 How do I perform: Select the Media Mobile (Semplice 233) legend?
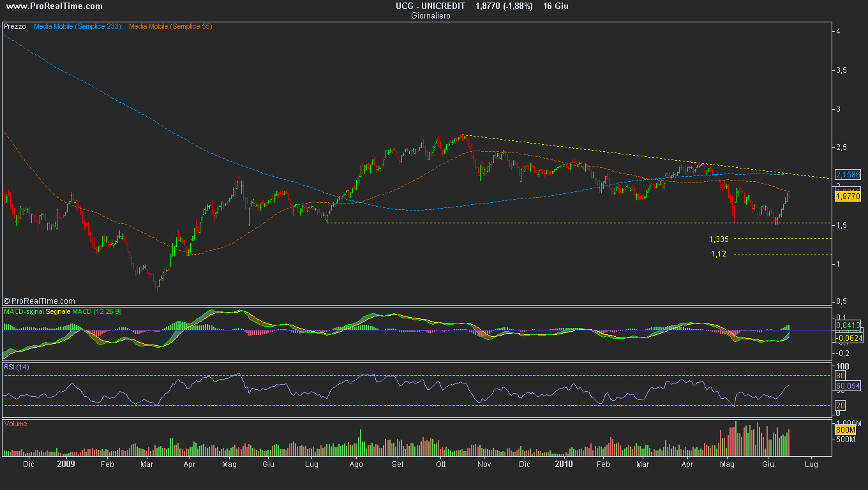[77, 27]
